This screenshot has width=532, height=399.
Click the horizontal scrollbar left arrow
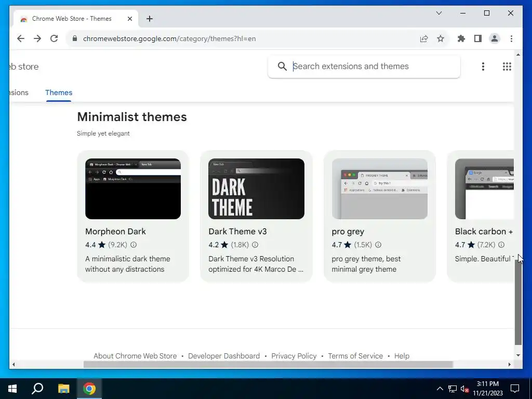tap(13, 364)
